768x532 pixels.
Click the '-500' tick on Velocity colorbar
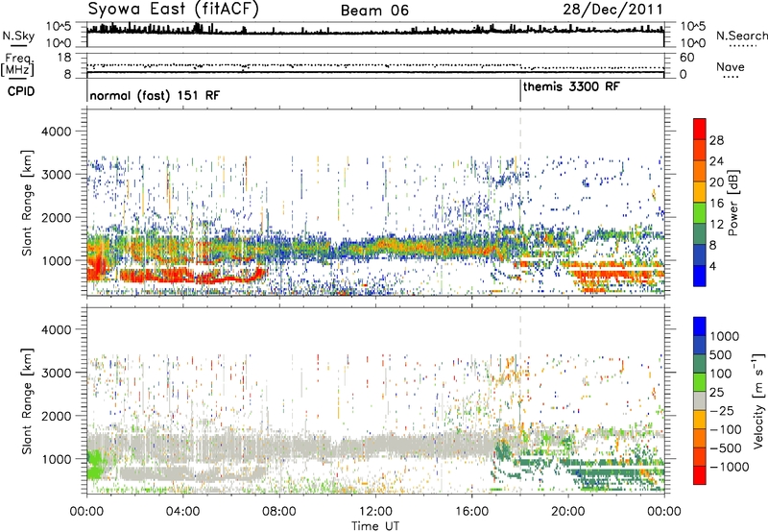coord(726,447)
